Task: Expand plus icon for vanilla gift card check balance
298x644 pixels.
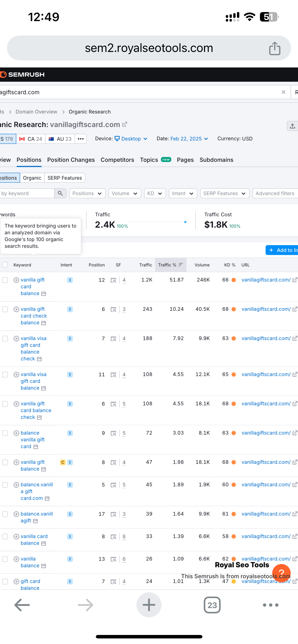Action: (16, 309)
